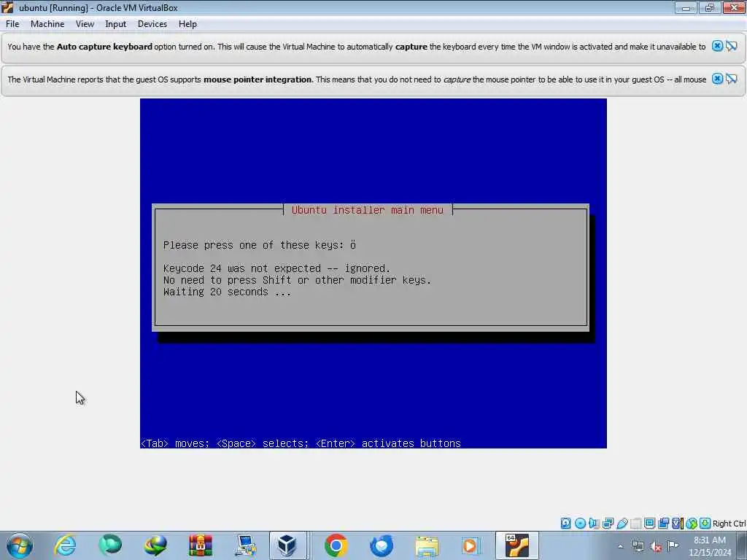Open the hard disk activity indicator
The image size is (747, 560).
pyautogui.click(x=565, y=524)
